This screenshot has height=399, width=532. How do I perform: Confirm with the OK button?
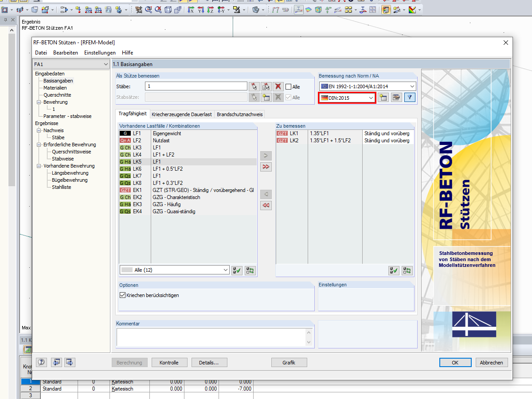455,363
